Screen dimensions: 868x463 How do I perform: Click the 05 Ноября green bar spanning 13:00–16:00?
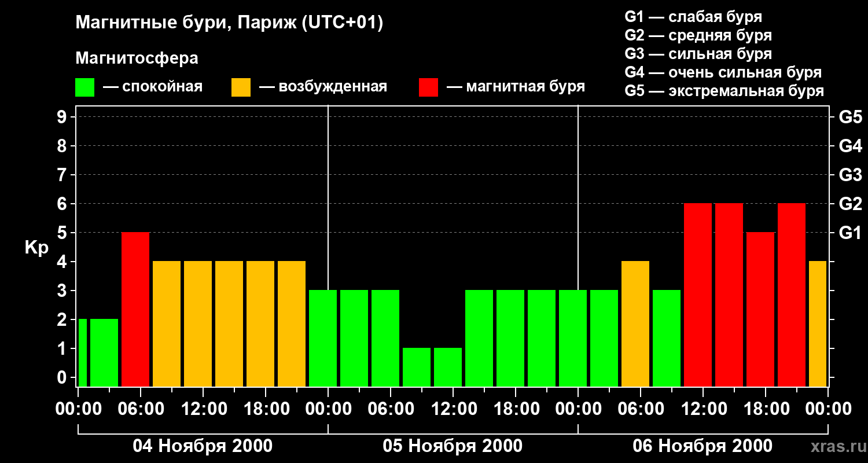[x=479, y=338]
